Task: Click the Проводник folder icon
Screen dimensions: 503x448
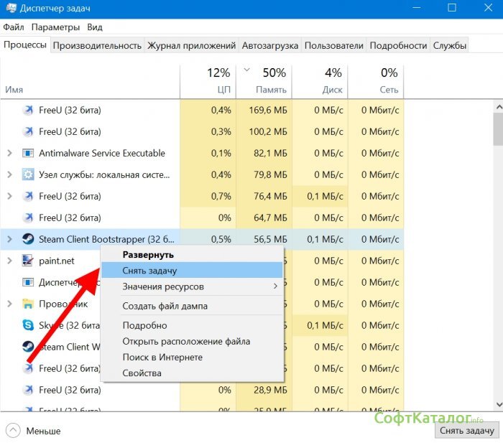Action: pyautogui.click(x=28, y=304)
